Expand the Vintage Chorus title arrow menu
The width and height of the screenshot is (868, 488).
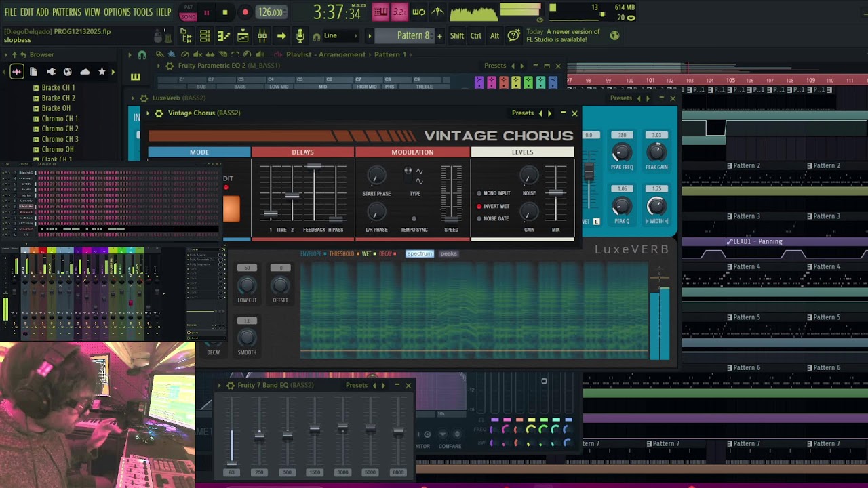[148, 113]
